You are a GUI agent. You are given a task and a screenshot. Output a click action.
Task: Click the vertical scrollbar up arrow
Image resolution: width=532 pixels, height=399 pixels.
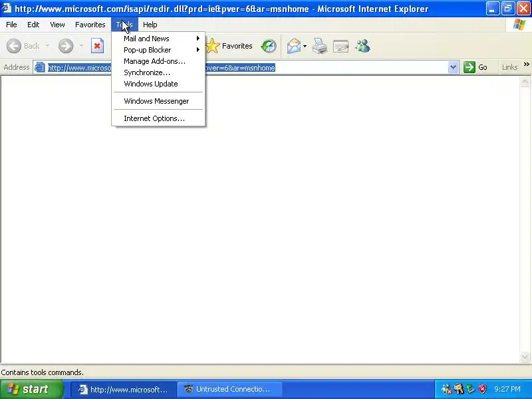point(525,82)
